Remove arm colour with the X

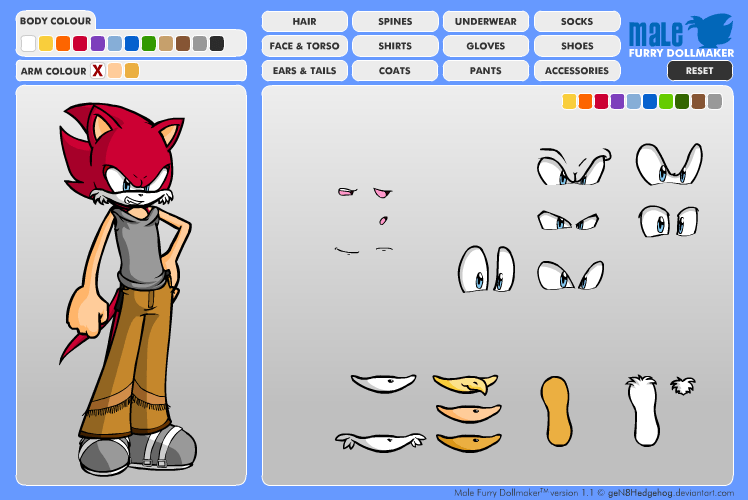tap(97, 71)
